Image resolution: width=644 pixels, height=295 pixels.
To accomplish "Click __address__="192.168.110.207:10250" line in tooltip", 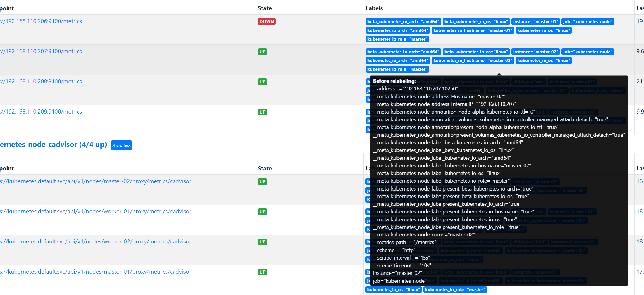I will click(x=415, y=89).
